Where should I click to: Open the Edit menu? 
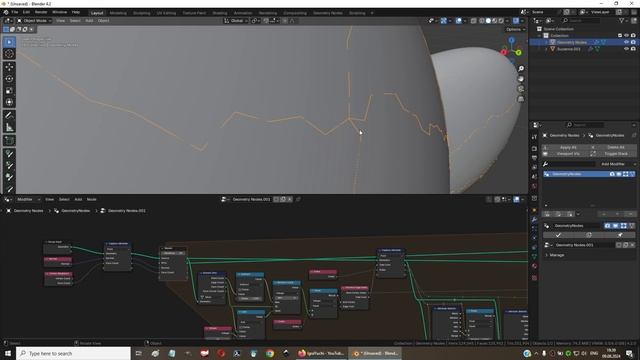pyautogui.click(x=26, y=12)
